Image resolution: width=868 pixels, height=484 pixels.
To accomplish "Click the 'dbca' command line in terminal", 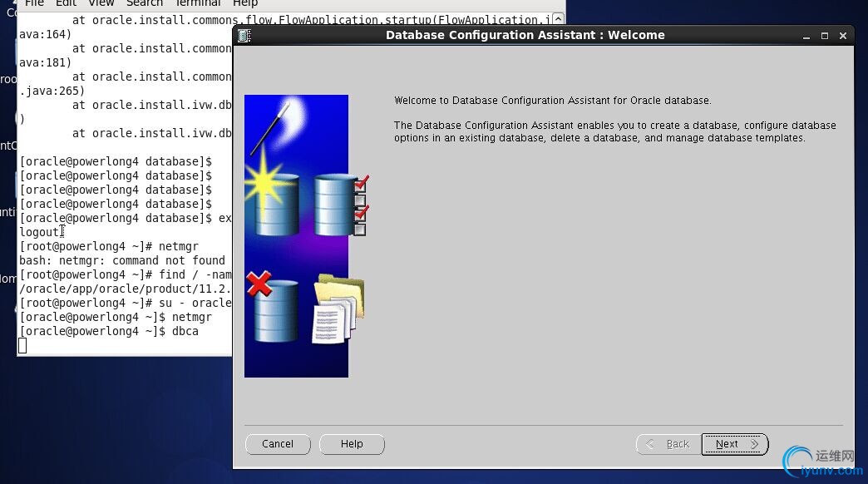I will (x=109, y=331).
